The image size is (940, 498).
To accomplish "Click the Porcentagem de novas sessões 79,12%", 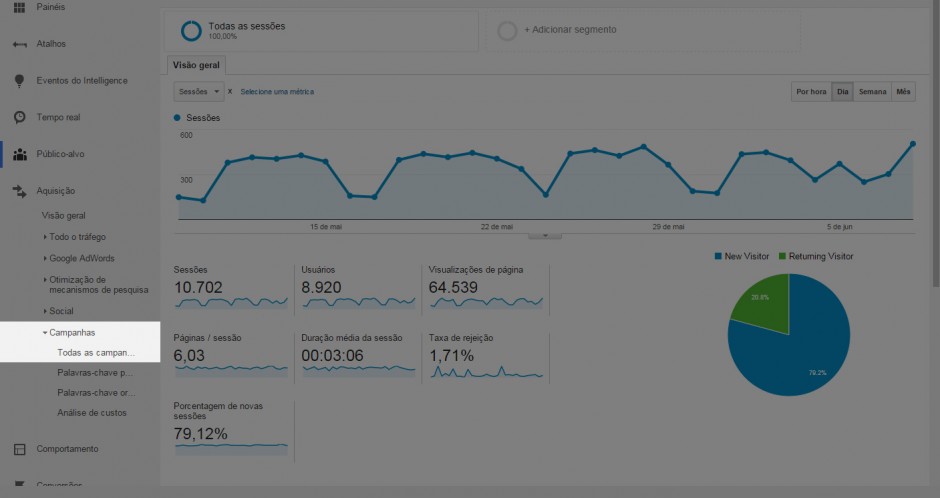I will 200,434.
